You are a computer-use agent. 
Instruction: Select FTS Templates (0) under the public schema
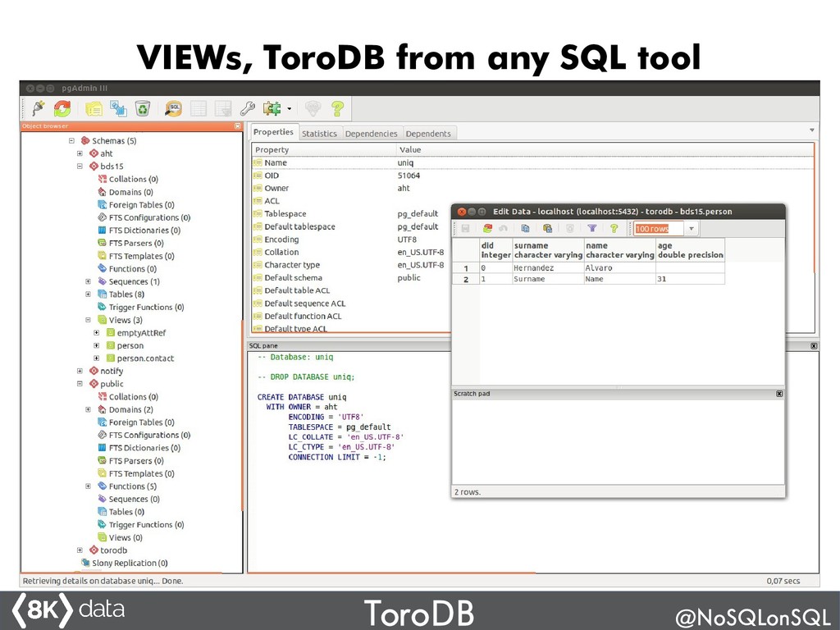pyautogui.click(x=141, y=473)
